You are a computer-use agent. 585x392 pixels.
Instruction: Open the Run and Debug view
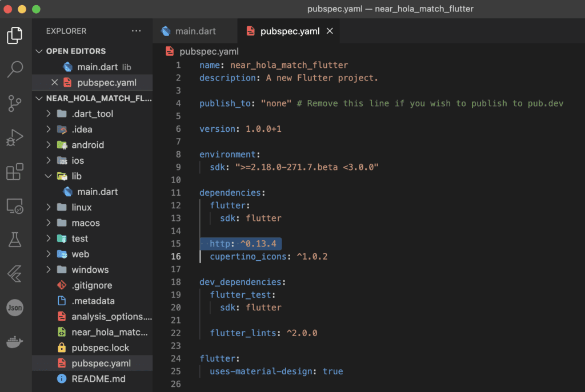[14, 138]
